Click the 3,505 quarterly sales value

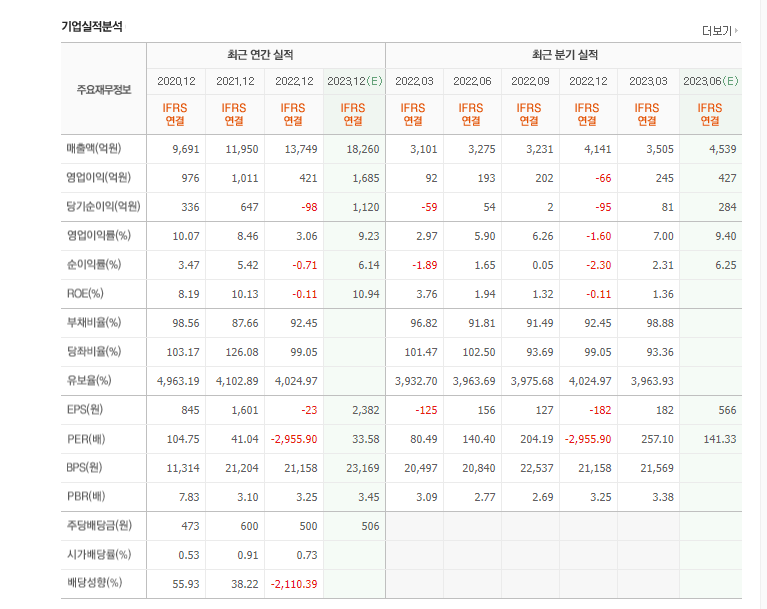660,149
